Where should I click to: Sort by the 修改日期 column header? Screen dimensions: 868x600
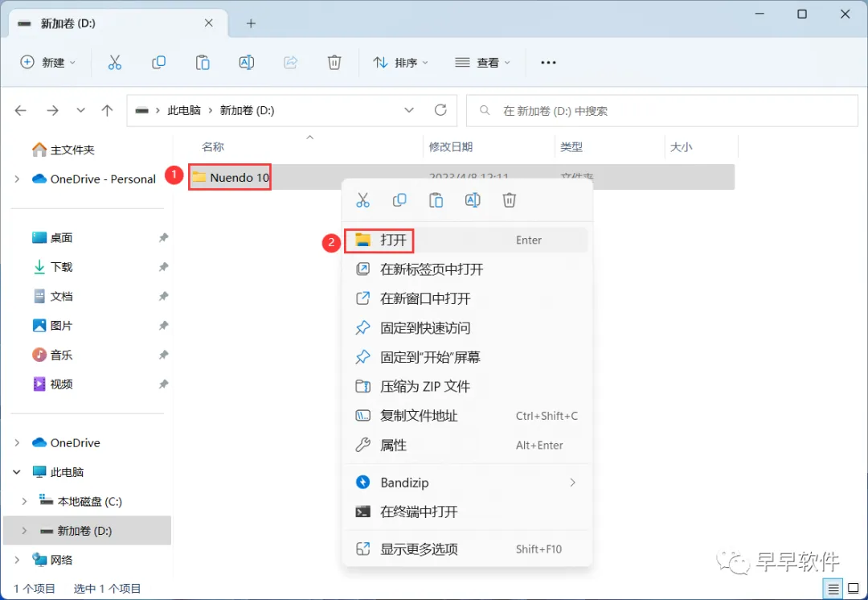pos(451,147)
